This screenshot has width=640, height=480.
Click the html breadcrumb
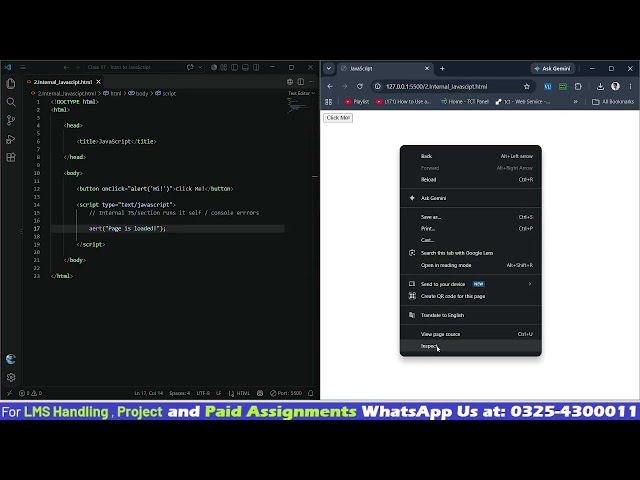[113, 93]
